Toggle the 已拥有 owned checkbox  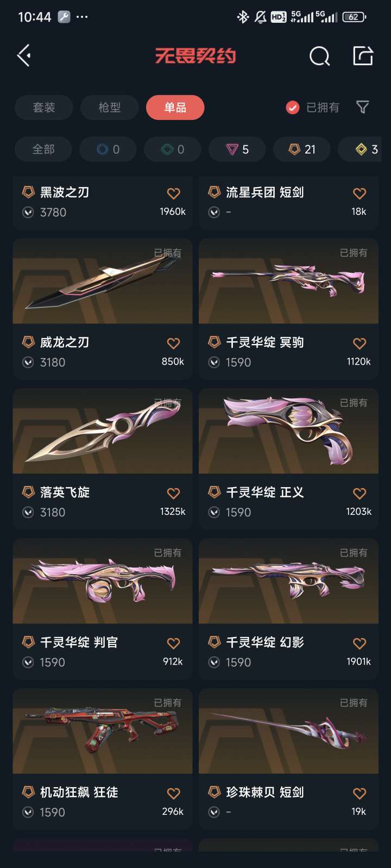tap(293, 107)
